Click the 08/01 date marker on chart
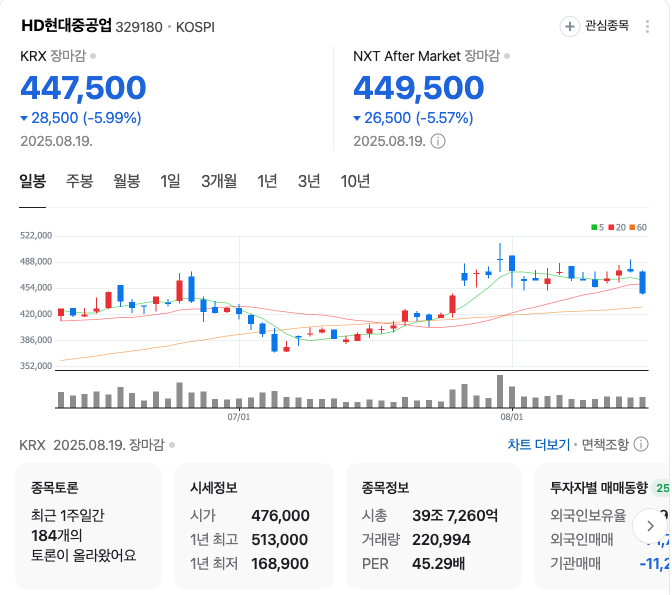The width and height of the screenshot is (672, 595). point(512,417)
